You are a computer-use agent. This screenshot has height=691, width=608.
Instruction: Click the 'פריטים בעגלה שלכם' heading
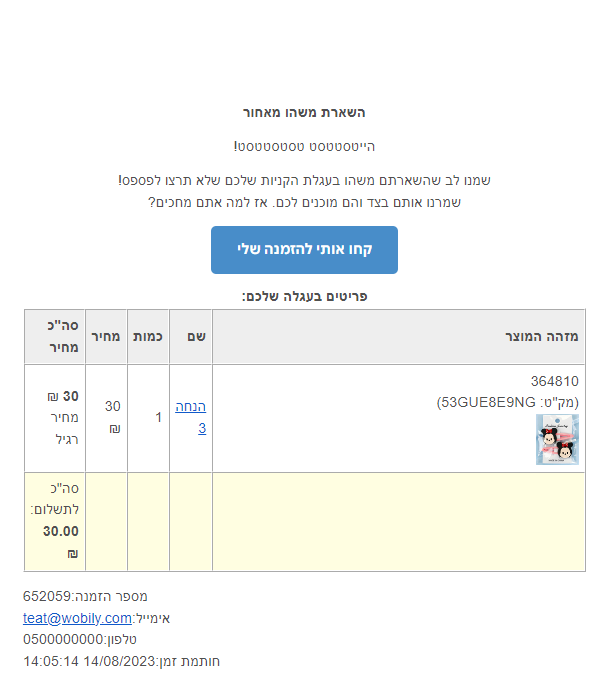[304, 296]
